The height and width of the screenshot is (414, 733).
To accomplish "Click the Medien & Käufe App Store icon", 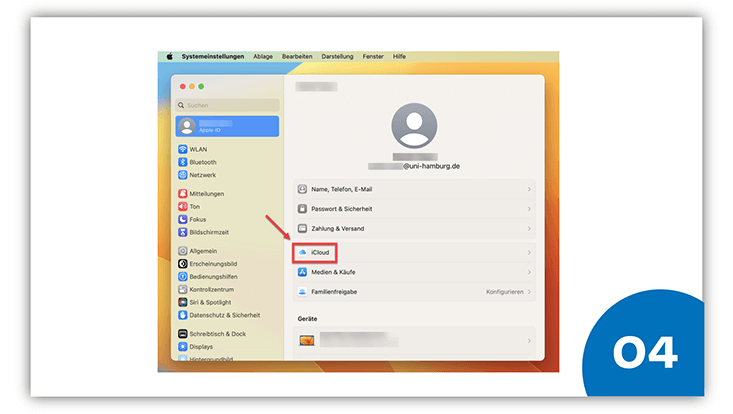I will tap(302, 272).
